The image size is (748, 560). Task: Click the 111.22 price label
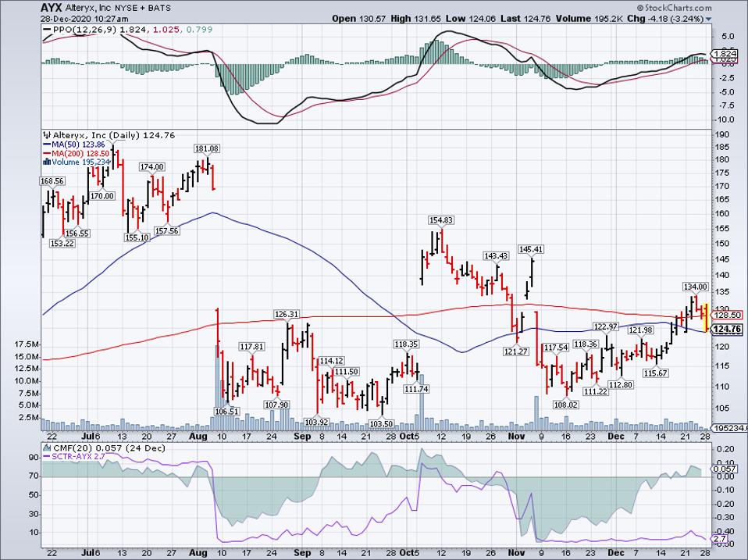(x=596, y=391)
